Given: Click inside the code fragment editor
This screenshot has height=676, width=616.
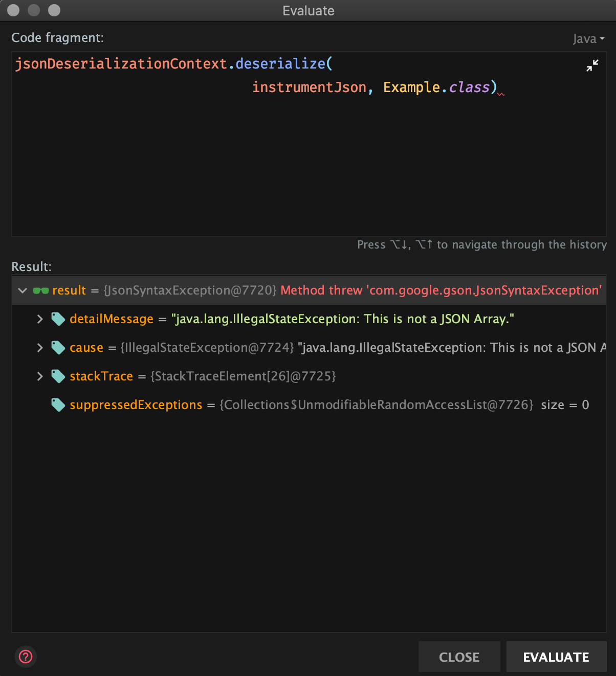Looking at the screenshot, I should pos(309,144).
